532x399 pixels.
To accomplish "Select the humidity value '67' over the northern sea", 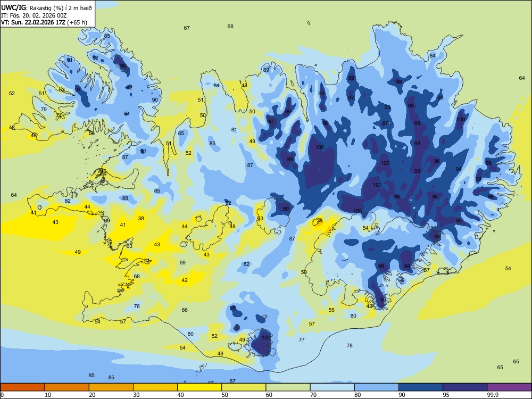I will coord(187,28).
